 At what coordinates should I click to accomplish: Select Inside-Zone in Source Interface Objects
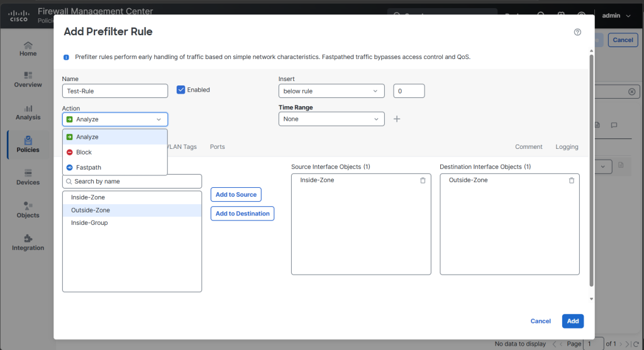[x=317, y=180]
